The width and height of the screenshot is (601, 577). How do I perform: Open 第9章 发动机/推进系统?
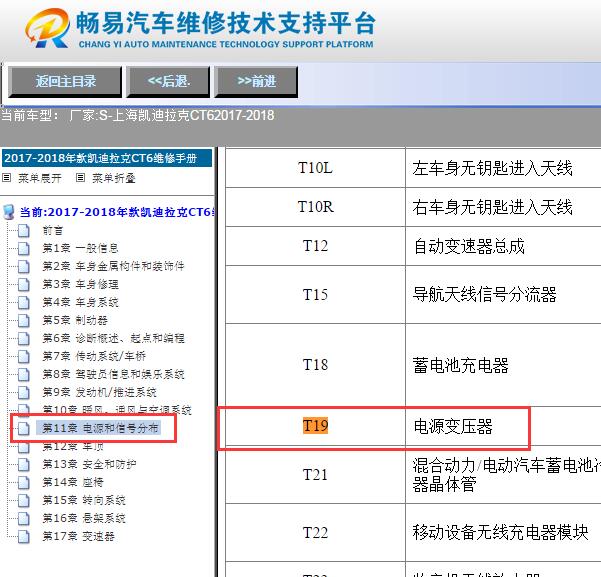point(99,392)
